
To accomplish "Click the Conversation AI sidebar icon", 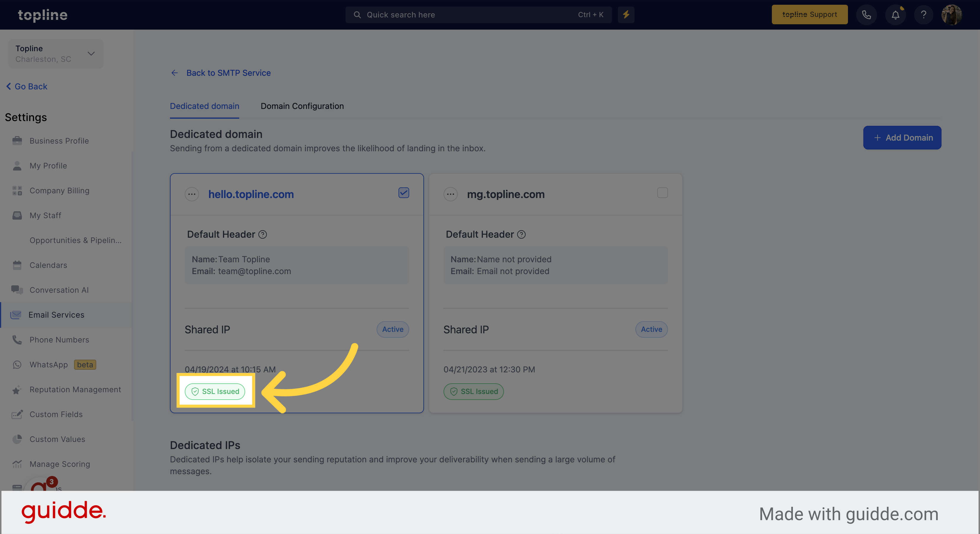I will [x=17, y=289].
